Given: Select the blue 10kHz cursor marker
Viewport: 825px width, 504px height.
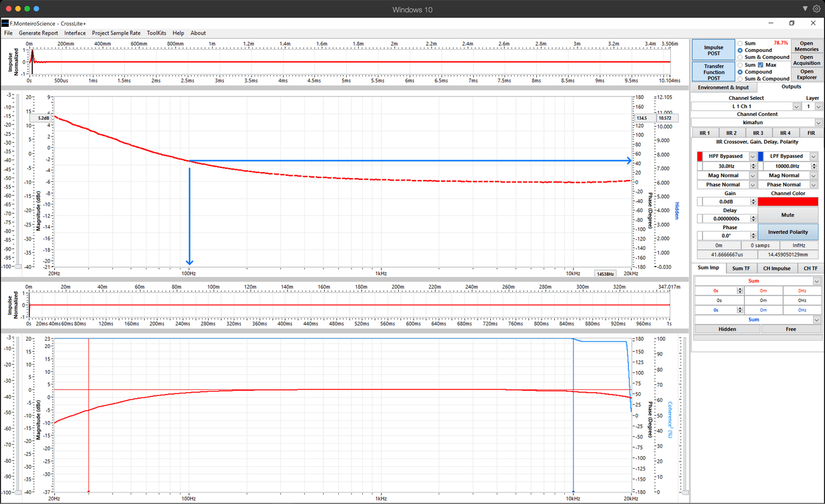Looking at the screenshot, I should pyautogui.click(x=573, y=491).
